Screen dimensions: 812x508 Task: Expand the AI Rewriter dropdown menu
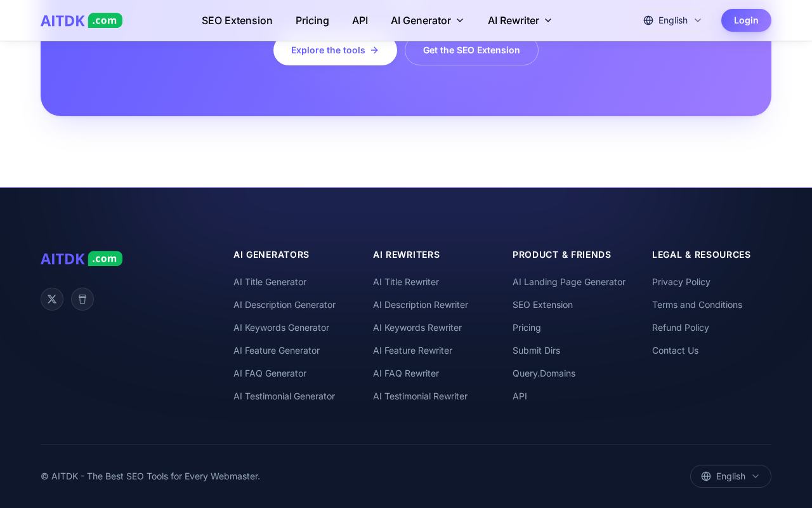520,20
